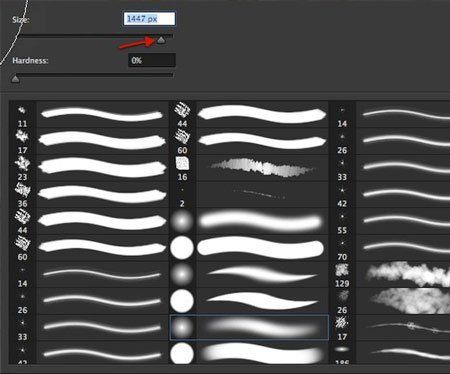
Task: Click the Hardness slider handle
Action: click(x=15, y=79)
